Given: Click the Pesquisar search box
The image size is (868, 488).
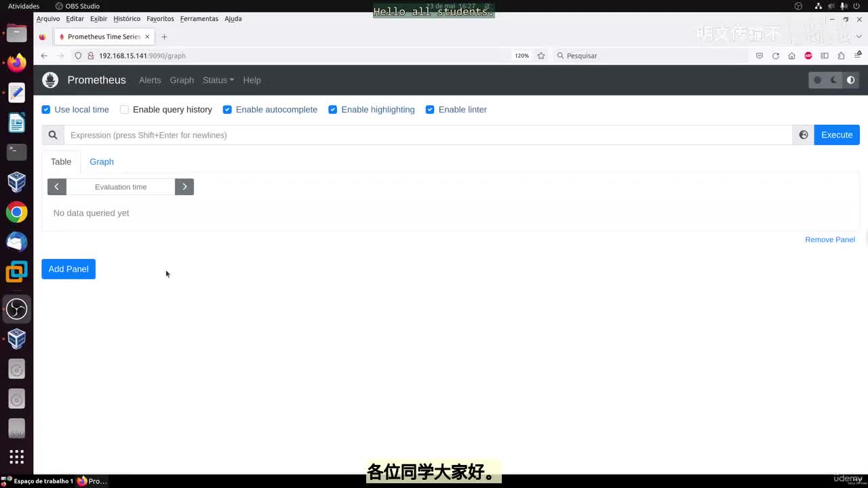Looking at the screenshot, I should (650, 56).
